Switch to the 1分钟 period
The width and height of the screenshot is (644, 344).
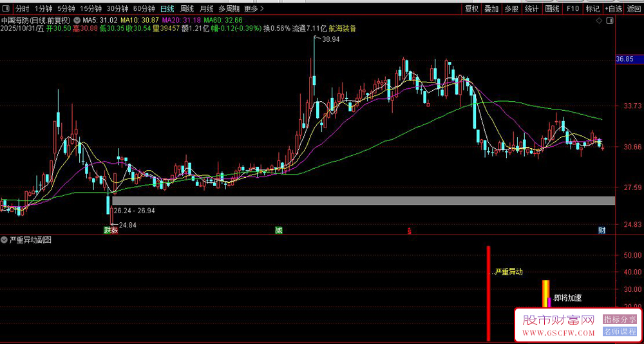[44, 8]
